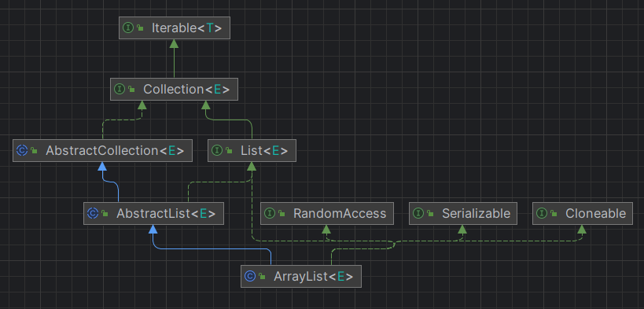Click the lock icon on Cloneable
The width and height of the screenshot is (644, 309).
point(554,214)
